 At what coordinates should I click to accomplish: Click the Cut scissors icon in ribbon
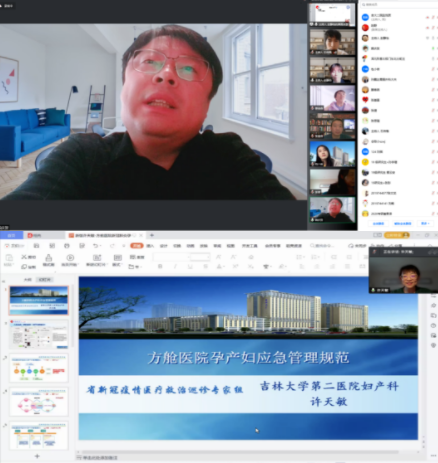click(24, 257)
